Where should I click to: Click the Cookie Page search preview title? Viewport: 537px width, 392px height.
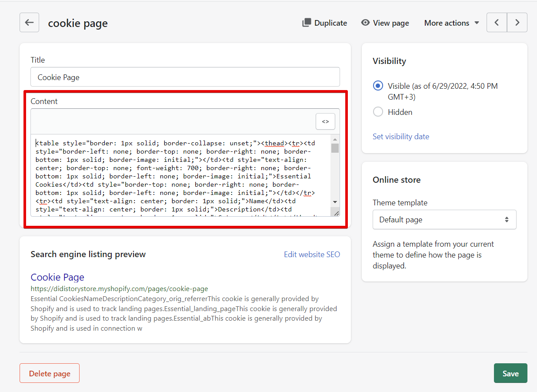(x=57, y=277)
